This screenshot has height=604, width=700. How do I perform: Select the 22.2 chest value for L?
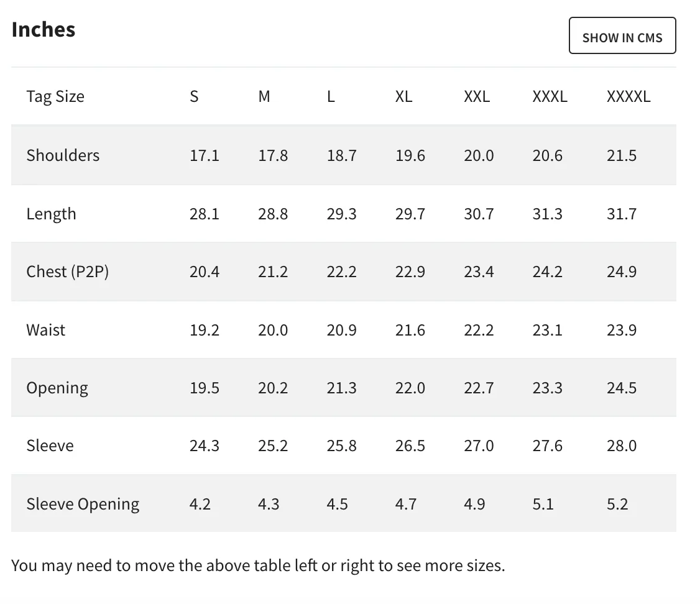pos(341,272)
